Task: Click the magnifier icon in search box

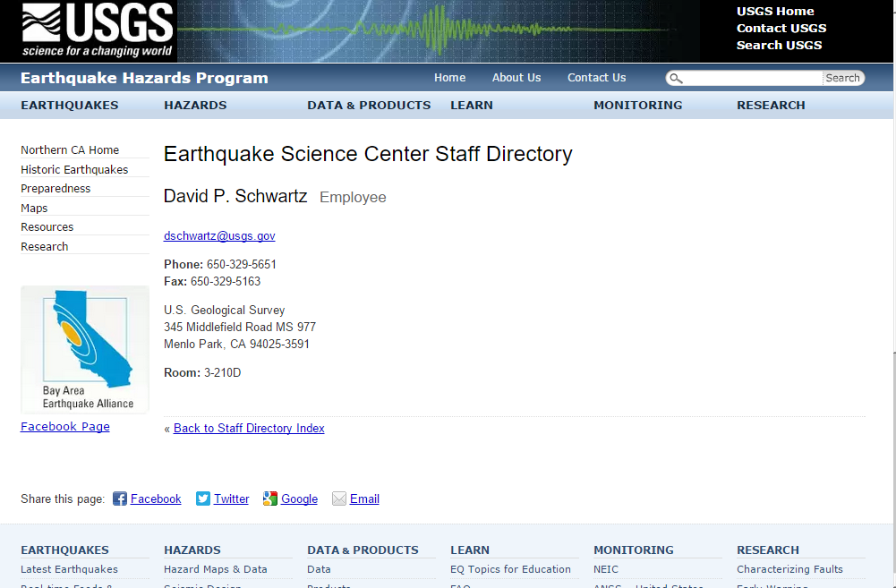Action: tap(676, 78)
